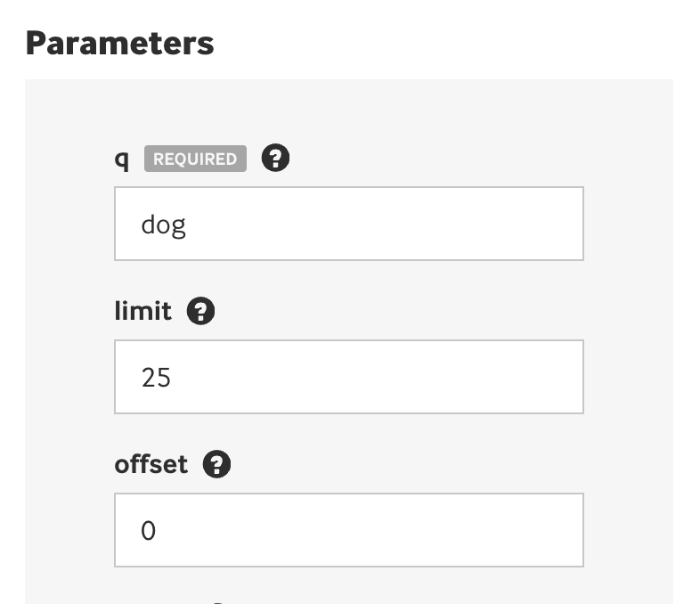Focus the q input field
The width and height of the screenshot is (700, 604).
click(x=348, y=224)
